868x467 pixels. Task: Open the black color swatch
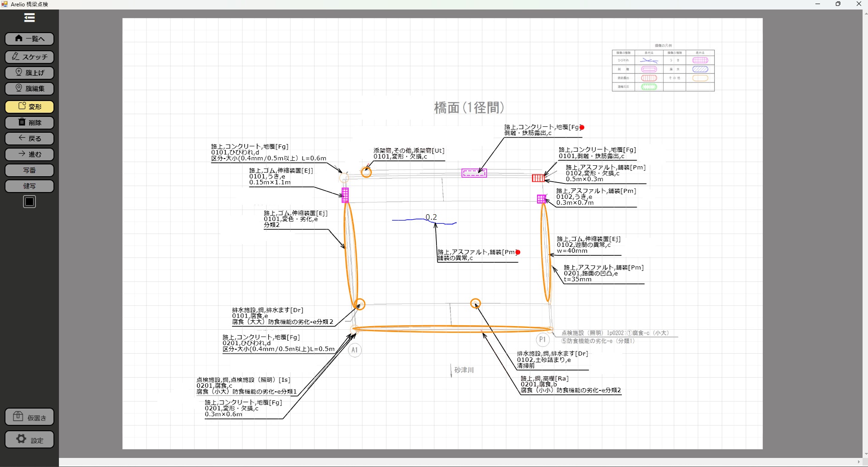tap(29, 202)
